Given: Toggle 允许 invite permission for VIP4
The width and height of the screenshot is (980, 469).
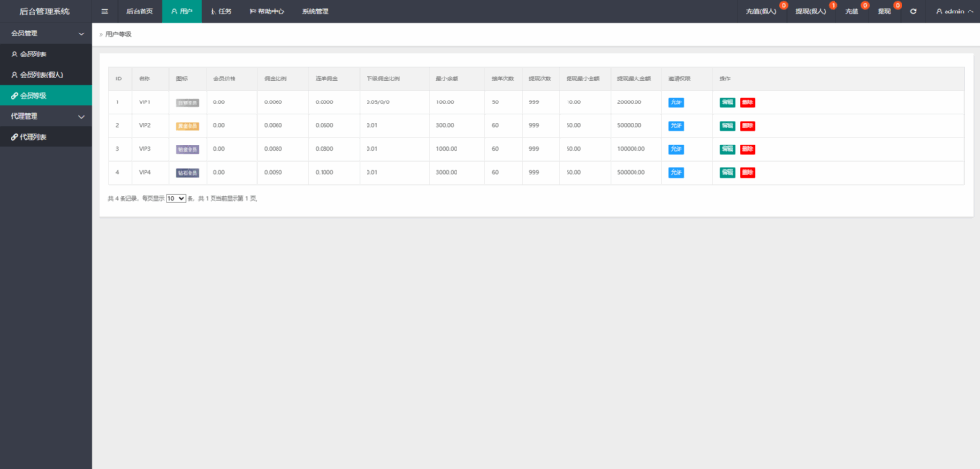Looking at the screenshot, I should point(676,173).
